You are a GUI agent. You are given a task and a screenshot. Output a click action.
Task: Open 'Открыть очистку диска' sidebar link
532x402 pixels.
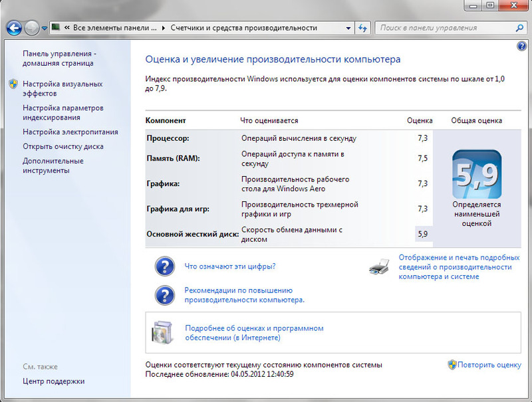point(63,146)
